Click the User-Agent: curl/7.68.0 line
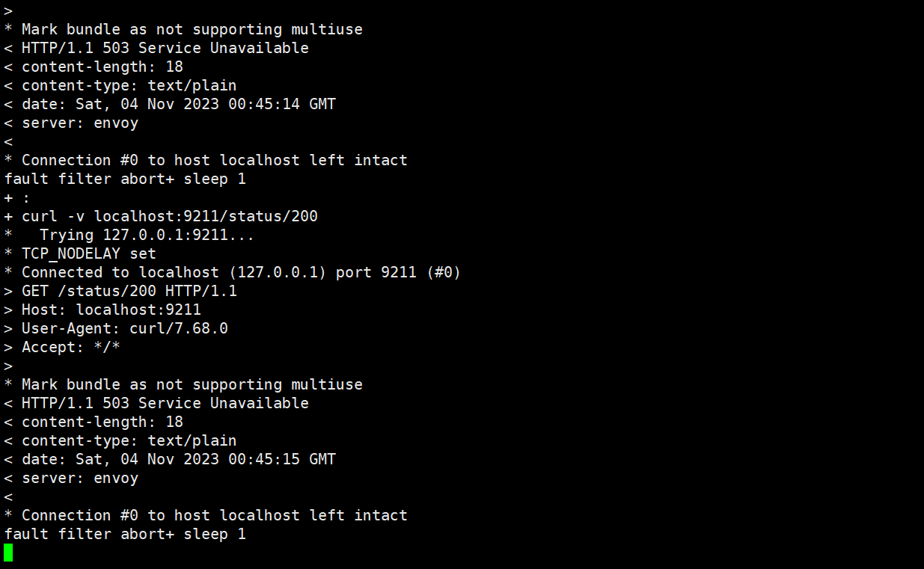 [x=116, y=328]
